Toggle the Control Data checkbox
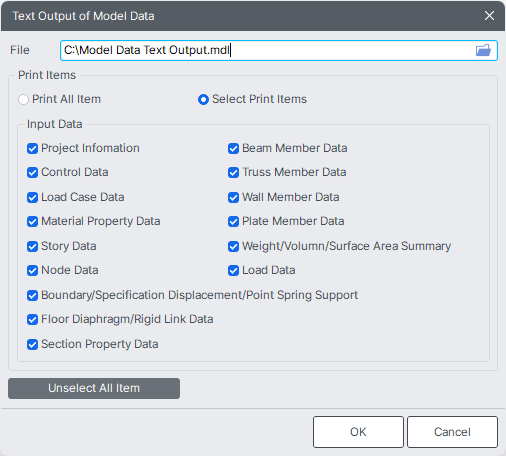506x456 pixels. coord(32,172)
